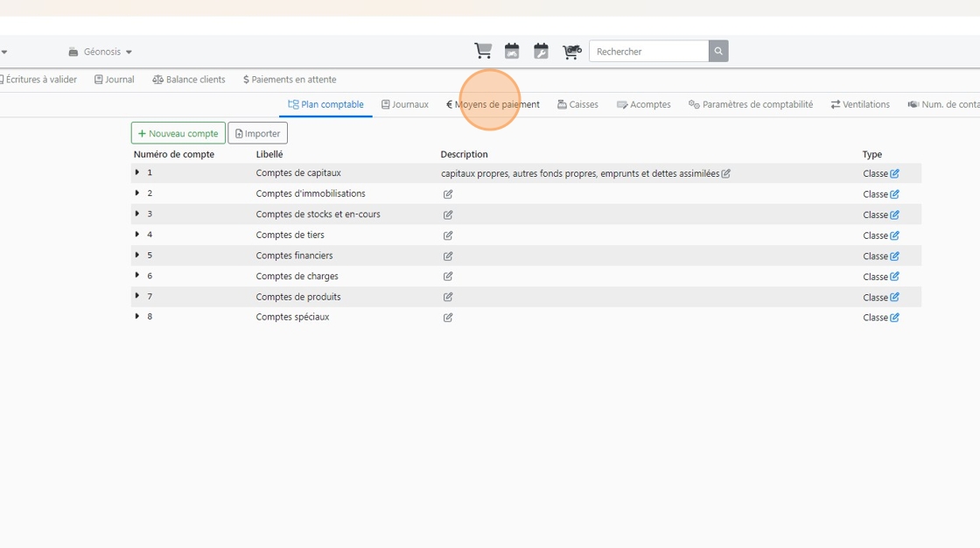Expand account class 1 row
Screen dimensions: 980x548
point(136,172)
